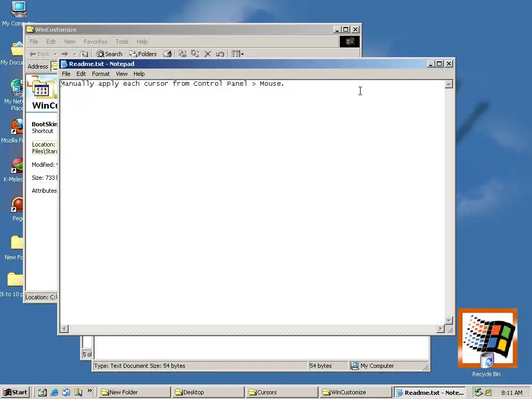
Task: Click the first system tray icon
Action: tap(478, 392)
